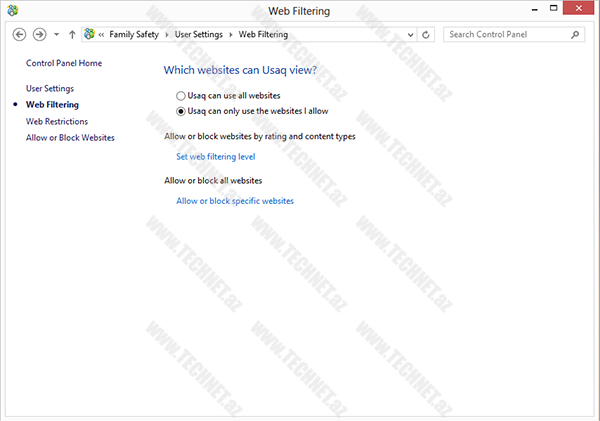Open User Settings from the left sidebar
Image resolution: width=600 pixels, height=421 pixels.
point(50,88)
